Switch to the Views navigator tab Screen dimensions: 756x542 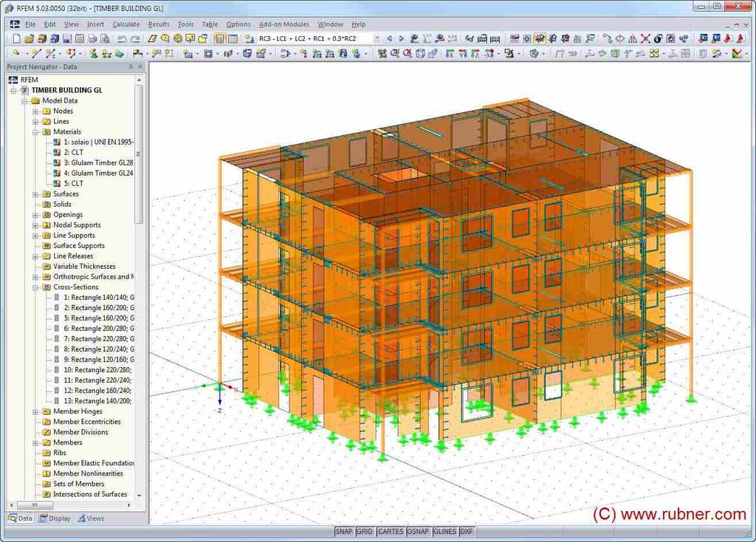point(91,518)
